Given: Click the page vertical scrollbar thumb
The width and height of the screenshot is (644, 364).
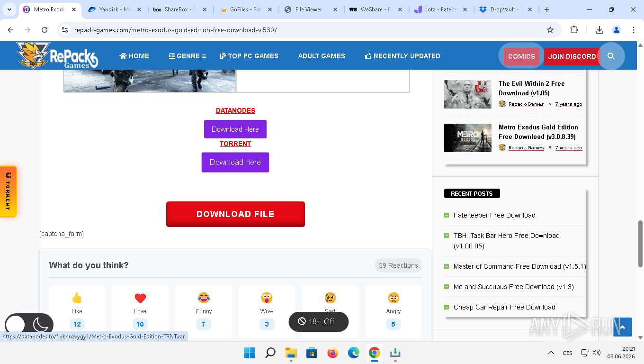Looking at the screenshot, I should pyautogui.click(x=640, y=244).
